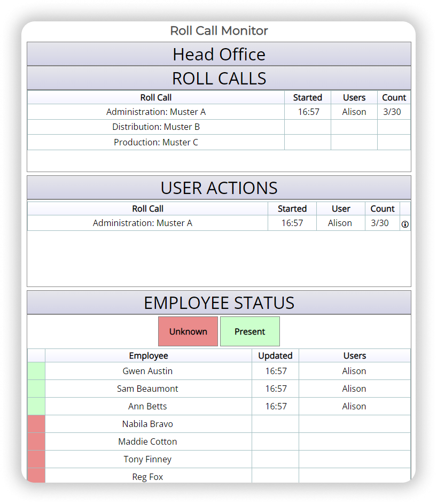Click the green status cell beside Ann Betts
The image size is (437, 504).
tap(36, 406)
